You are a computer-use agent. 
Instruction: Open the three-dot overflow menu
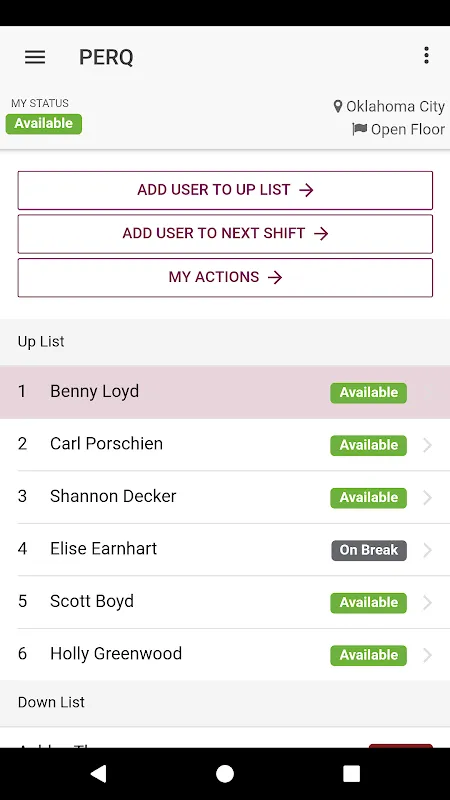(x=426, y=55)
